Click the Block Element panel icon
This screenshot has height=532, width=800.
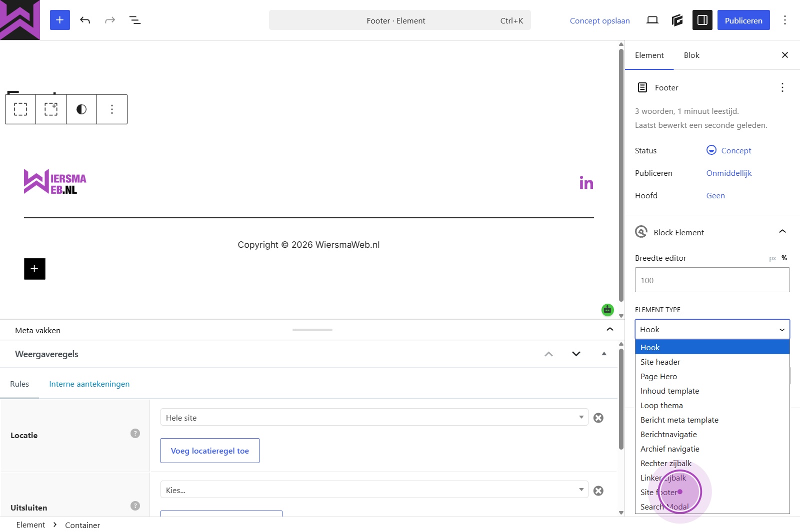tap(641, 232)
